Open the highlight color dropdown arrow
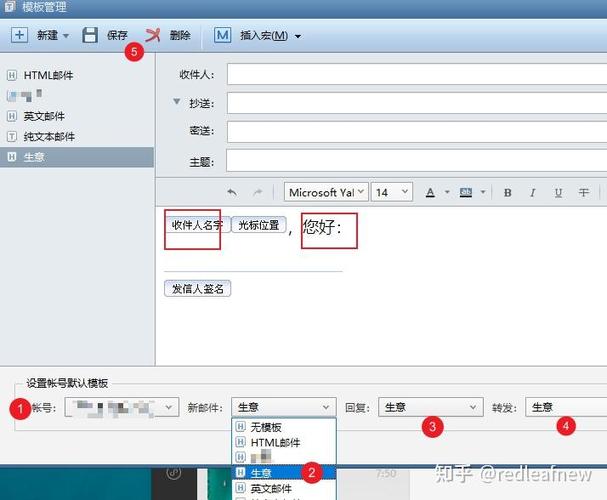This screenshot has height=500, width=607. coord(483,192)
